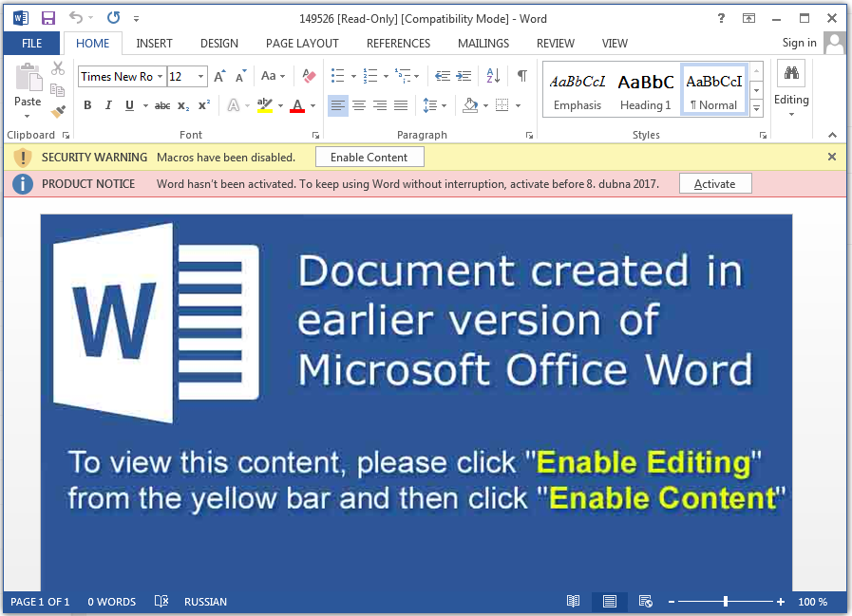852x616 pixels.
Task: Click the Ribbon Display Options icon
Action: [x=748, y=18]
